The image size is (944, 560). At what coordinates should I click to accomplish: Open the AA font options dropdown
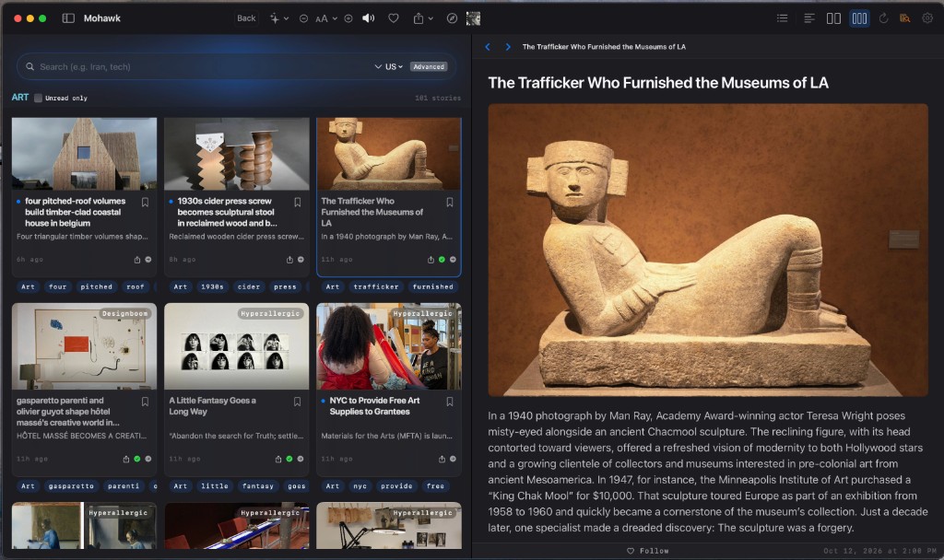pos(325,18)
